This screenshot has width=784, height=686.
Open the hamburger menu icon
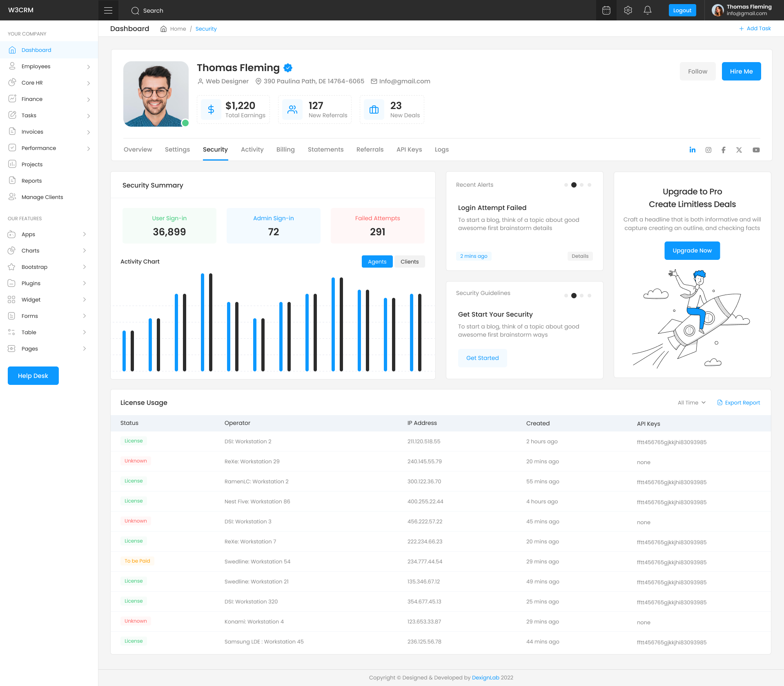pyautogui.click(x=108, y=10)
